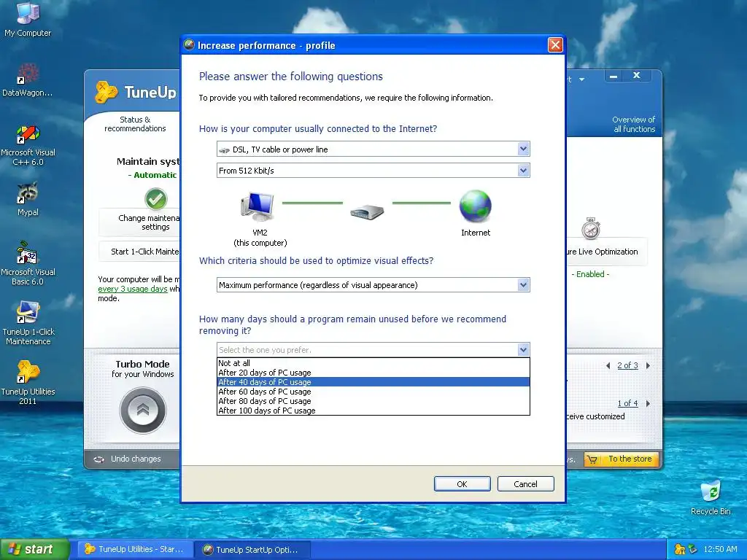The image size is (747, 560).
Task: Go to previous page before '2 of 3'
Action: [x=608, y=366]
